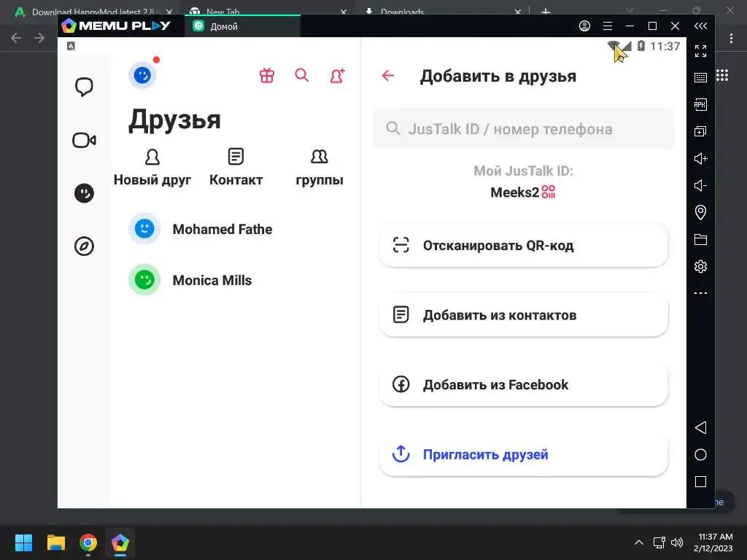This screenshot has width=747, height=560.
Task: Open MEmu hamburger menu
Action: pyautogui.click(x=608, y=26)
